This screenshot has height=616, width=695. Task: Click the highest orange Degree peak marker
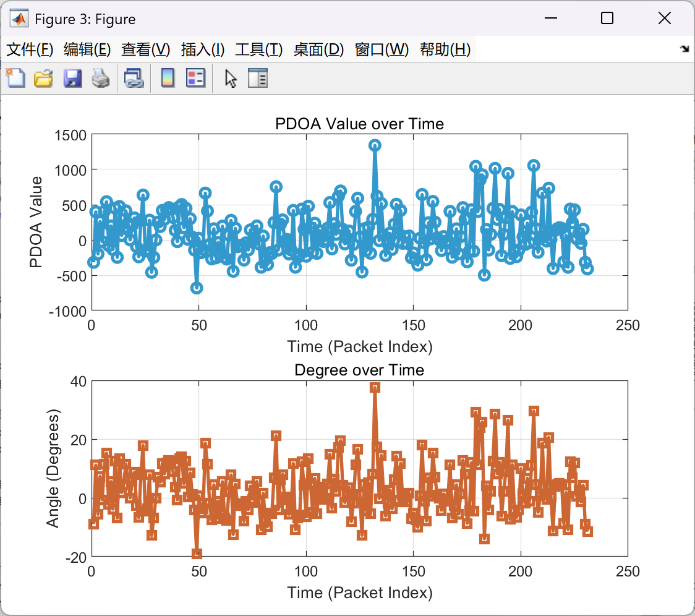(x=375, y=388)
